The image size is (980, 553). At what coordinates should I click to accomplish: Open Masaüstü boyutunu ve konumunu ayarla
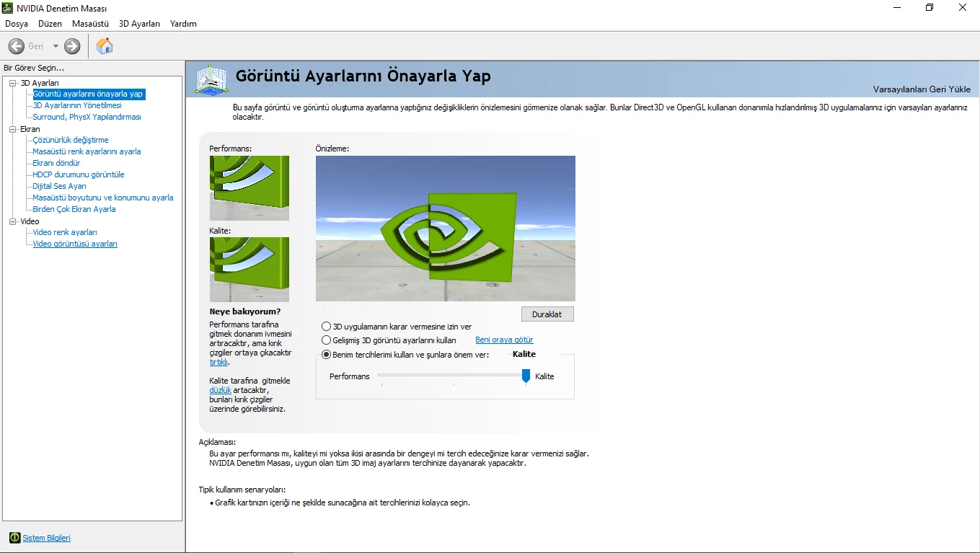[x=103, y=198]
